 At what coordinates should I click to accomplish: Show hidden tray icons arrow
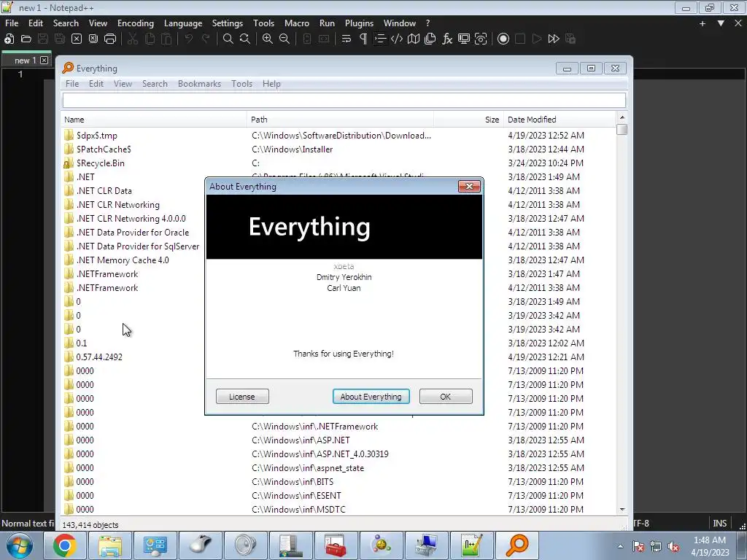click(x=620, y=545)
